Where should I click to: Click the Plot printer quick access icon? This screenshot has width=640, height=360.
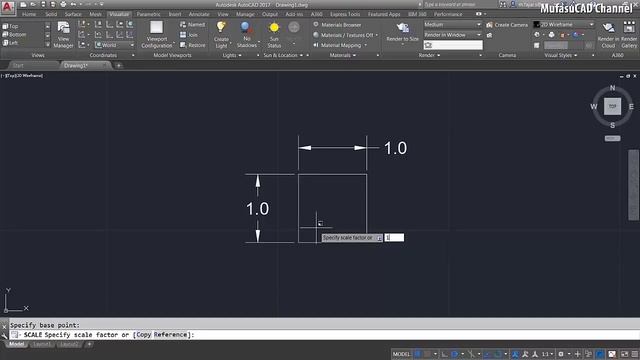pyautogui.click(x=63, y=4)
